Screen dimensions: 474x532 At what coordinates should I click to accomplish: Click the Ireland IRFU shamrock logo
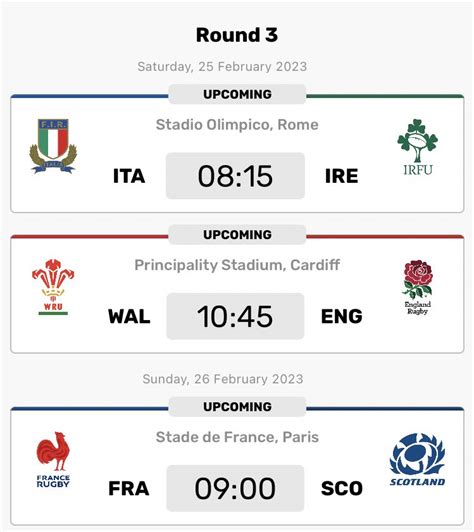(418, 147)
